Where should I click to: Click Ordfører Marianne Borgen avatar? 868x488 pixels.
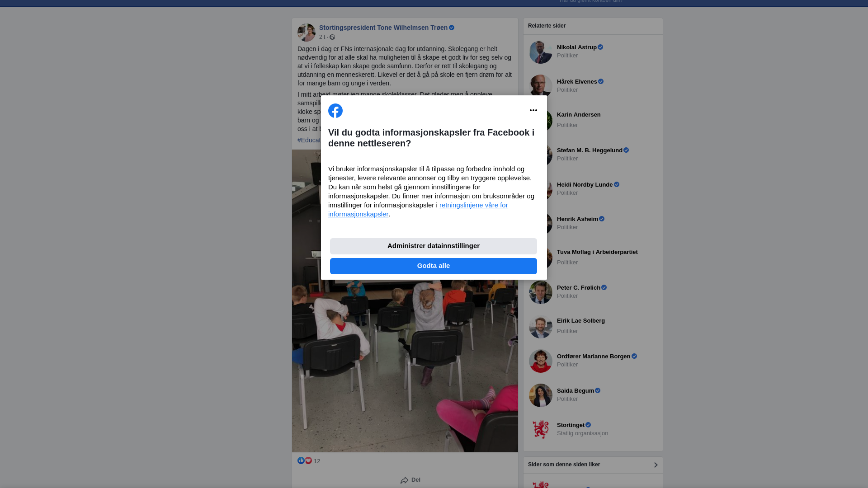pos(541,361)
